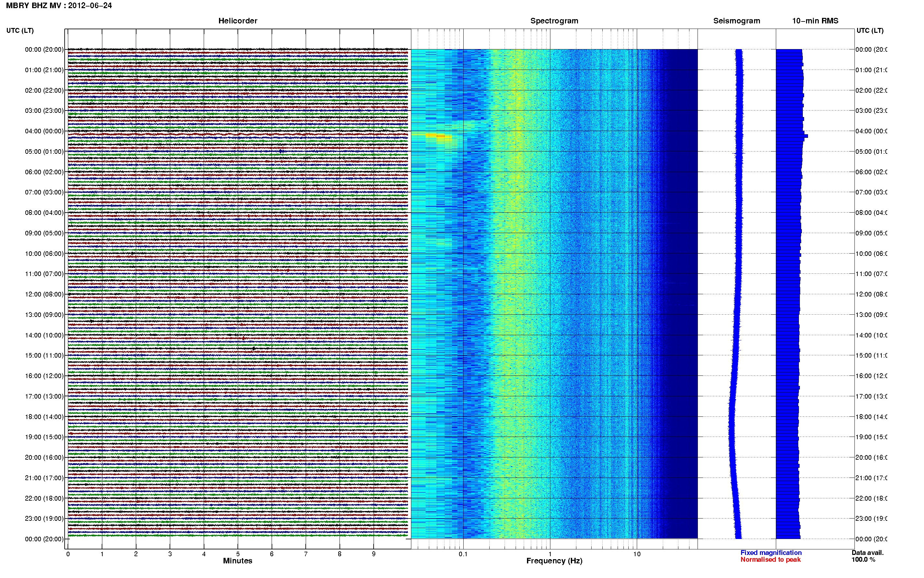
Task: Click the left '08:00 (04:00)' time label
Action: 44,213
